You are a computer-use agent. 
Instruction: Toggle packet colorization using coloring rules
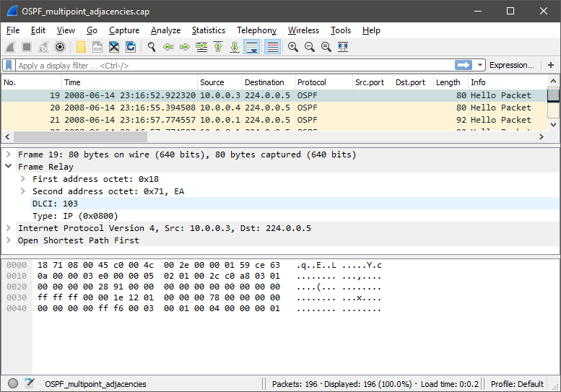[272, 47]
